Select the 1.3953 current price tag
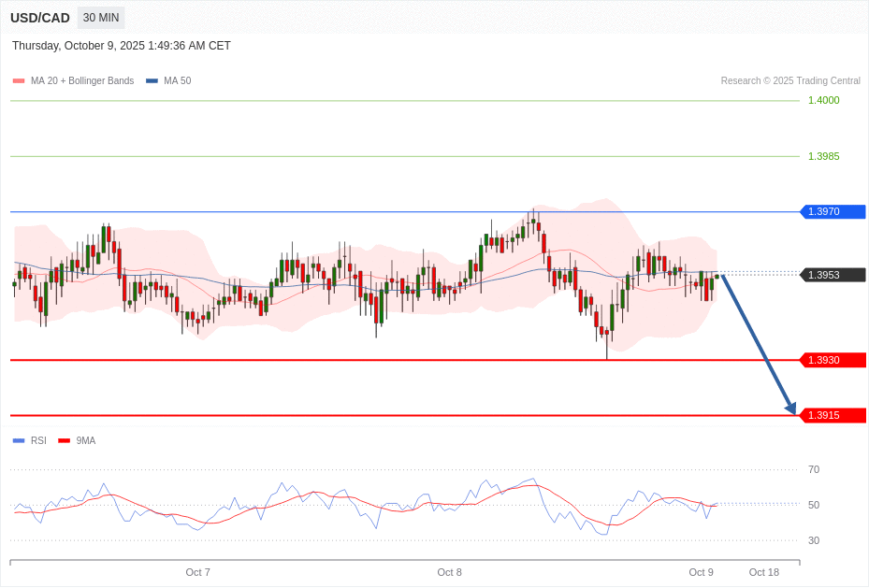 (832, 275)
